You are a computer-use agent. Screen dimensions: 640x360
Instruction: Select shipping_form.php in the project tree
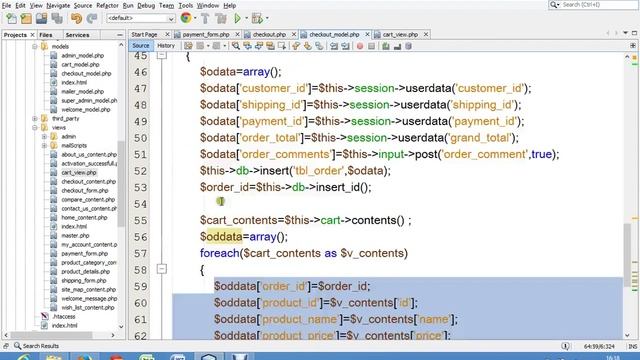tap(84, 280)
